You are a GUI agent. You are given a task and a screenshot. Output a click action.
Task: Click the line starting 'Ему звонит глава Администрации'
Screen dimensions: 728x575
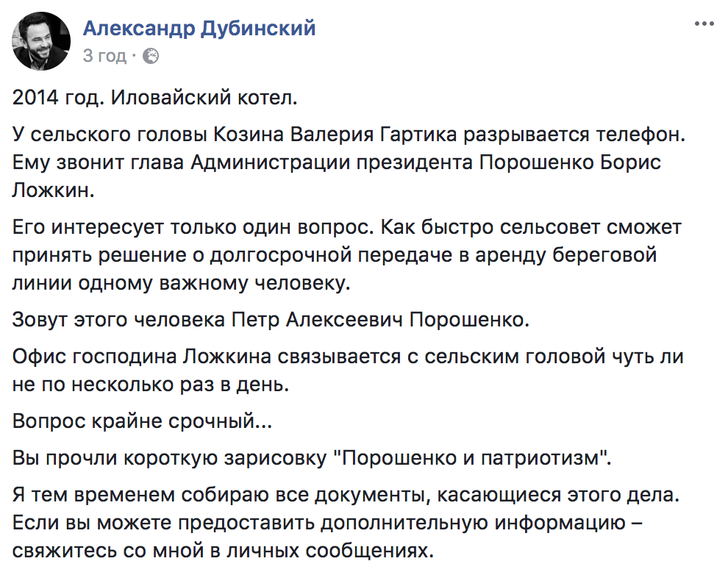coord(337,162)
